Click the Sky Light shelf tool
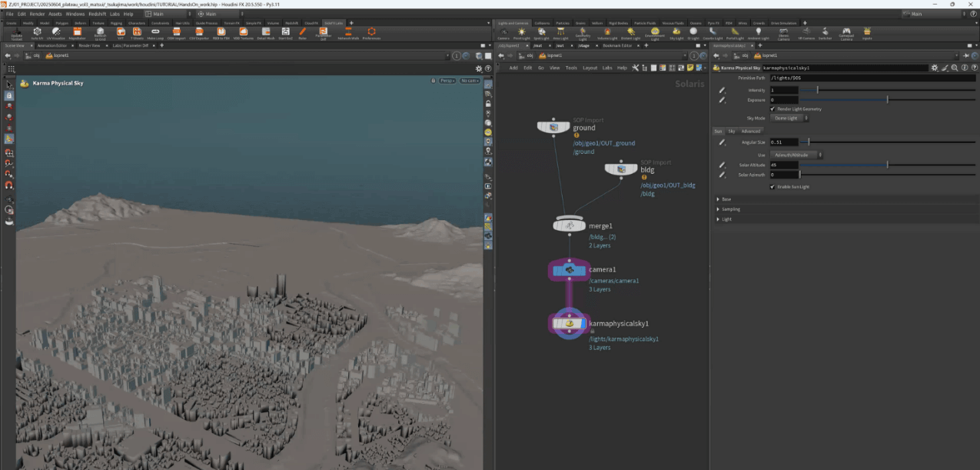This screenshot has width=980, height=470. click(x=676, y=32)
